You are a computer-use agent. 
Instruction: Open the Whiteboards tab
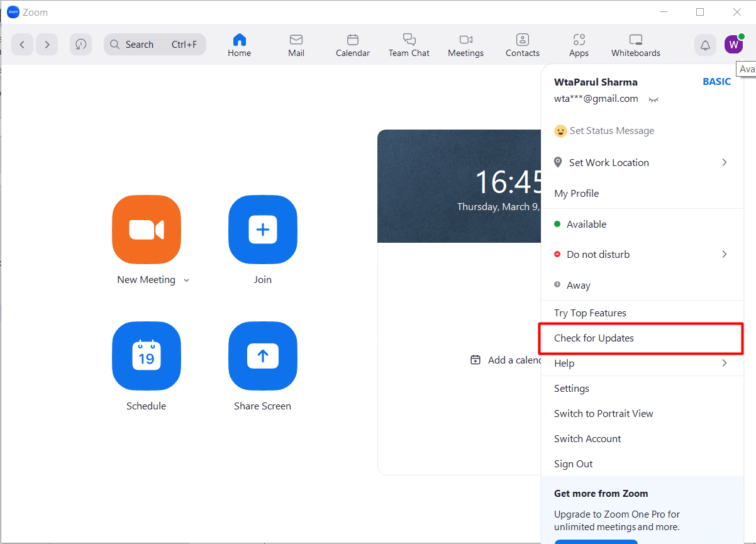tap(636, 45)
